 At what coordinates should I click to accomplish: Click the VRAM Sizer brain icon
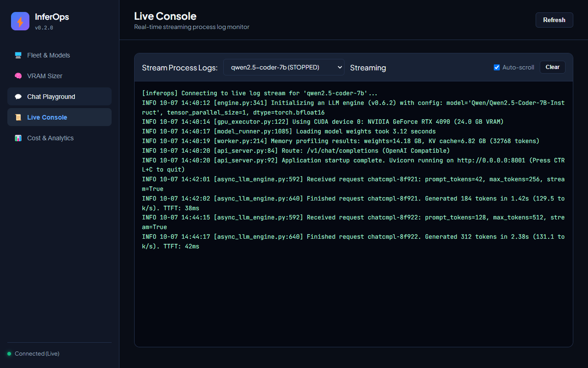coord(18,76)
